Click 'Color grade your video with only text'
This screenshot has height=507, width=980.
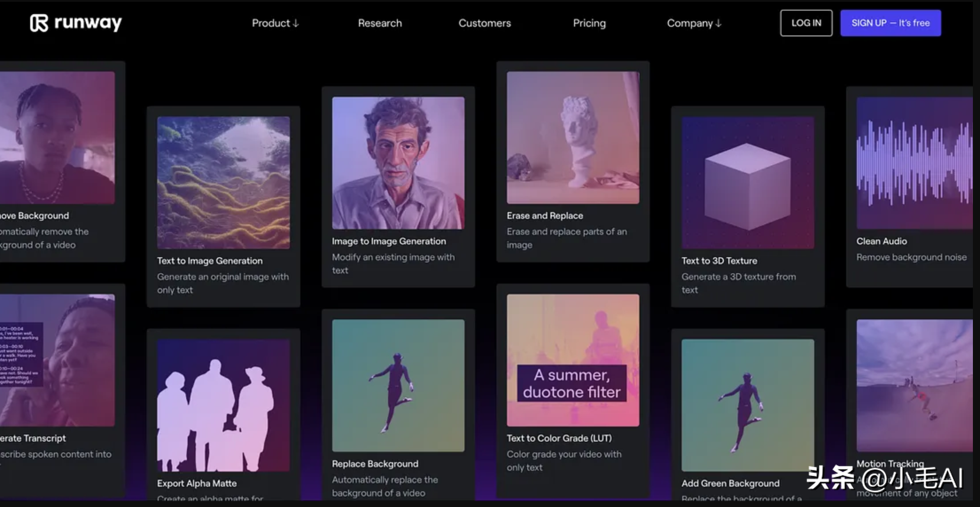click(x=564, y=461)
